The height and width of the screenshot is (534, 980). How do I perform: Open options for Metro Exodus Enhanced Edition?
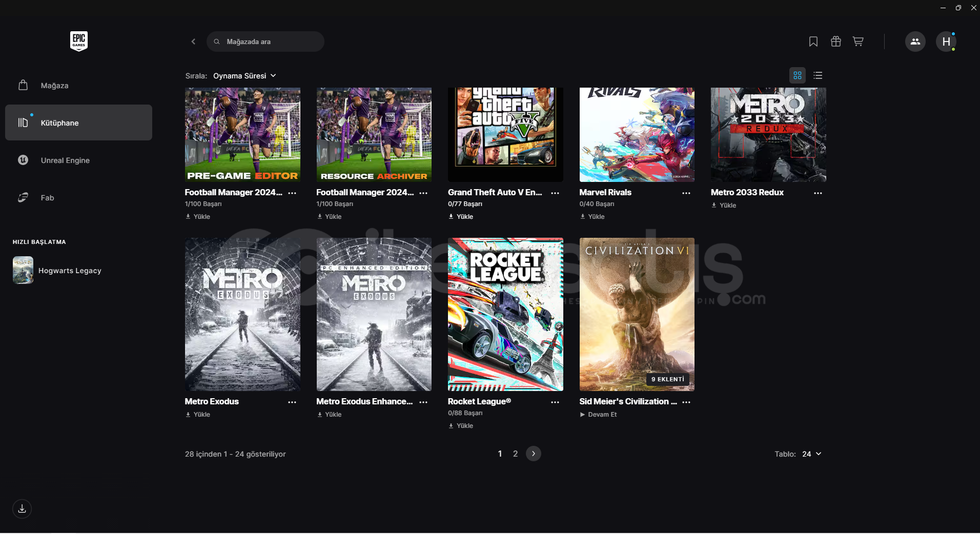423,402
